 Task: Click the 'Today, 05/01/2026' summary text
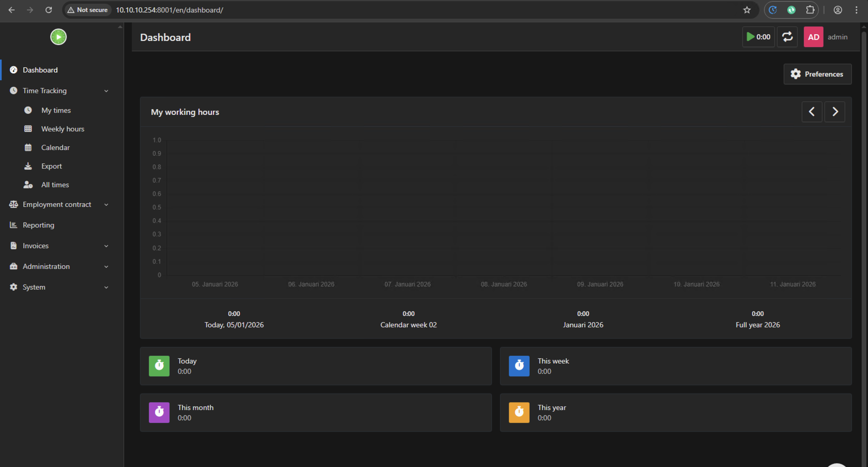234,325
